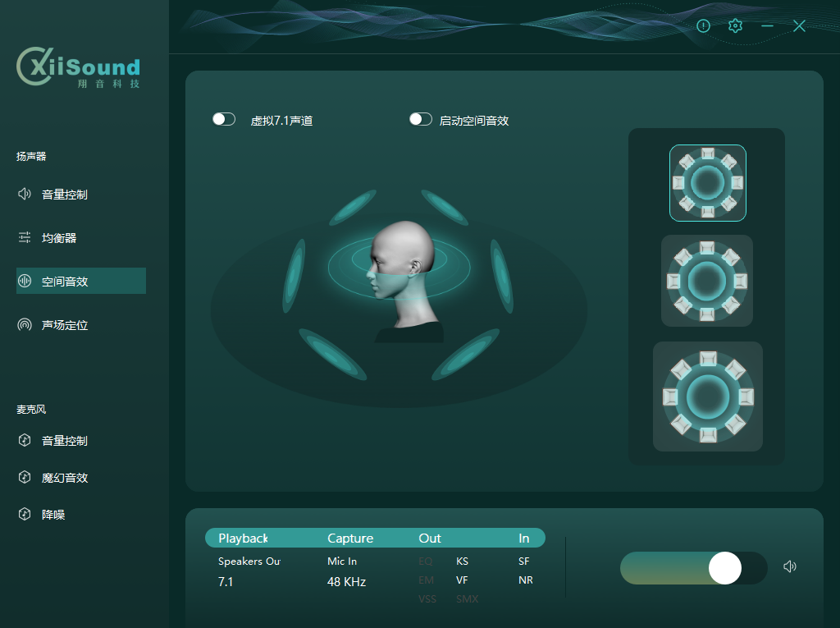Click the sound field positioning icon
This screenshot has height=628, width=840.
point(25,325)
